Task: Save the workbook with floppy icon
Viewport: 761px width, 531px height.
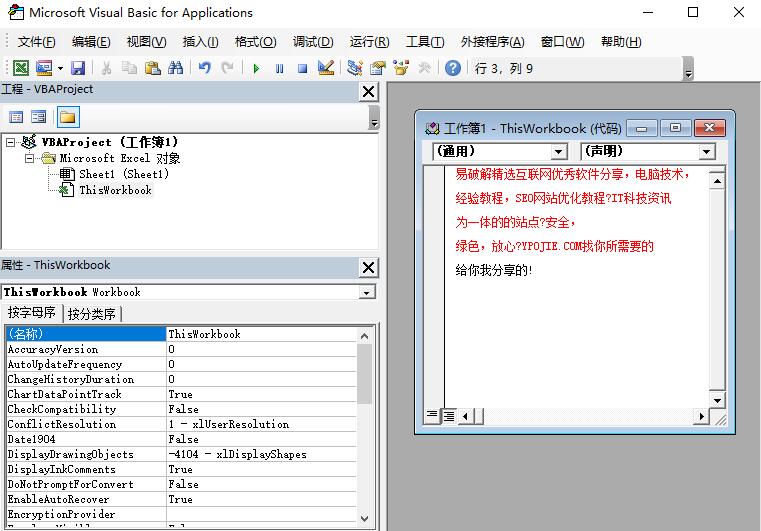Action: click(x=78, y=68)
